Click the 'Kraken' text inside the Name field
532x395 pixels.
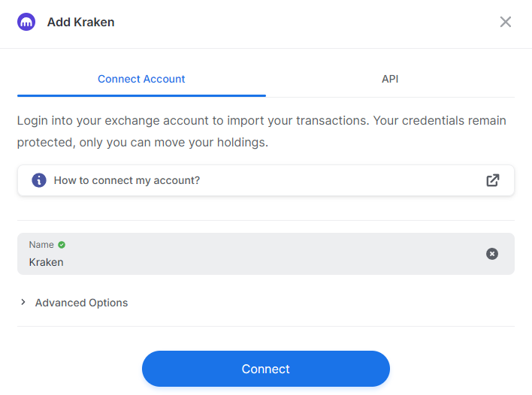[x=46, y=262]
